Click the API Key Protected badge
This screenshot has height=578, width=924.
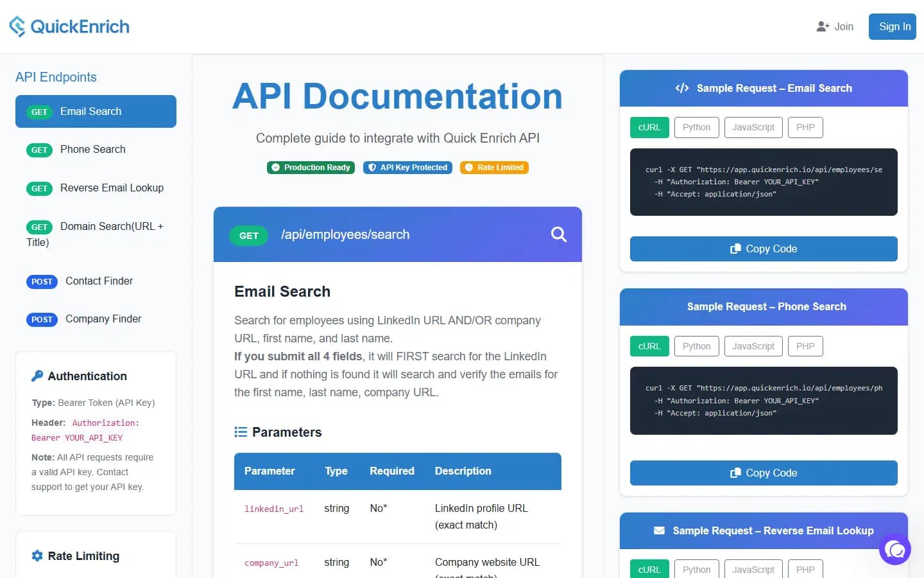tap(407, 168)
